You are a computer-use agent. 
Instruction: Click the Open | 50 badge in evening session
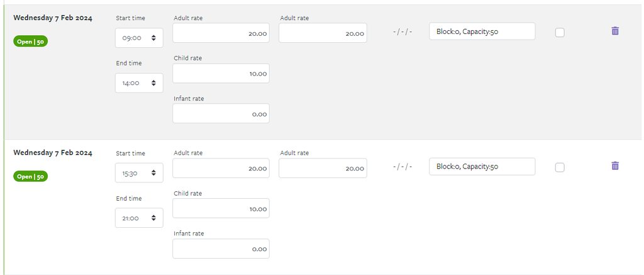click(x=30, y=176)
